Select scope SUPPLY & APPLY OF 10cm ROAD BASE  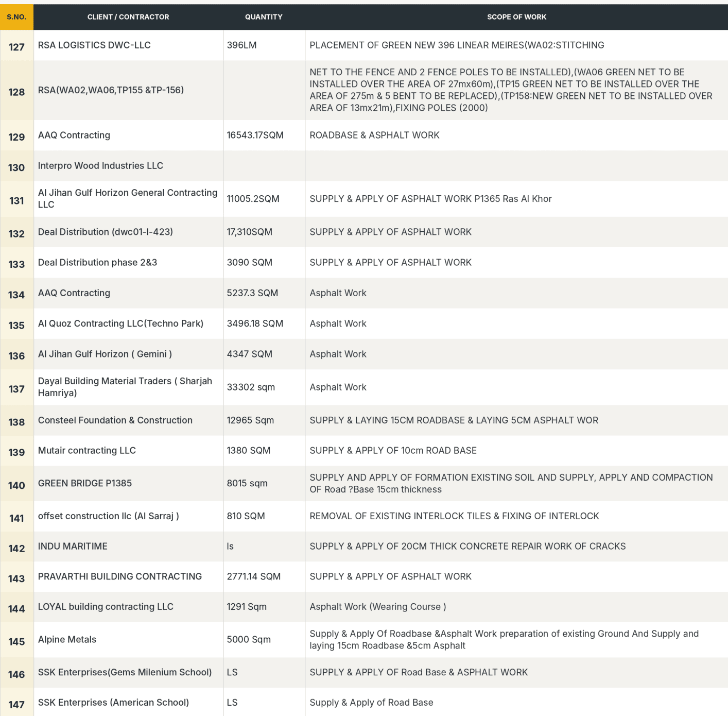(393, 451)
